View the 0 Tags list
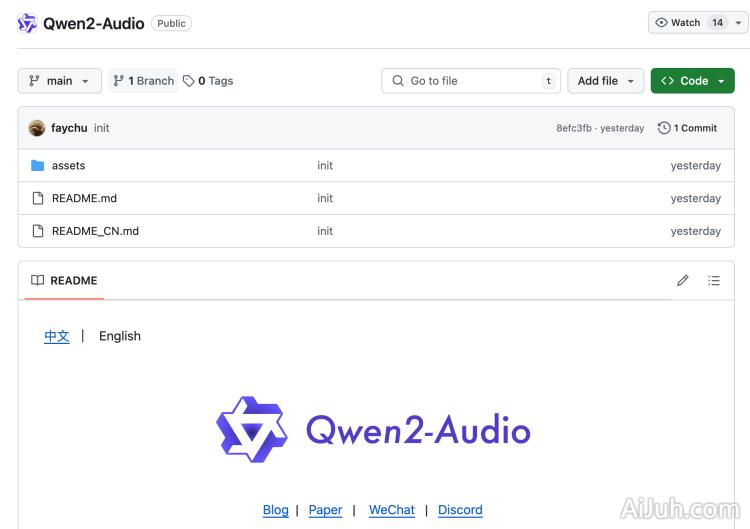The image size is (750, 529). point(209,81)
